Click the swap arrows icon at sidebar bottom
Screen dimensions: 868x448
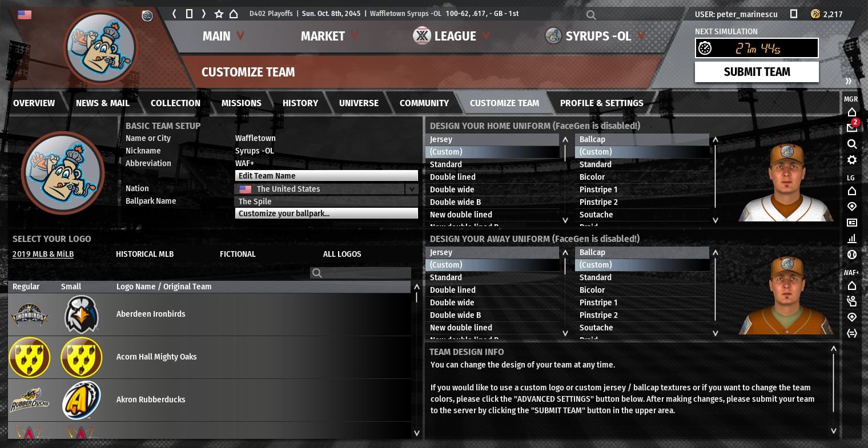click(851, 333)
